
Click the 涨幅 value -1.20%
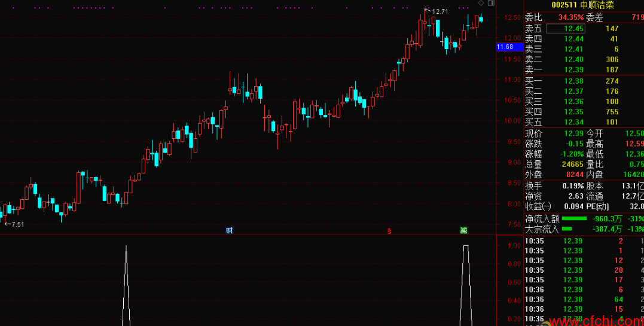click(572, 154)
